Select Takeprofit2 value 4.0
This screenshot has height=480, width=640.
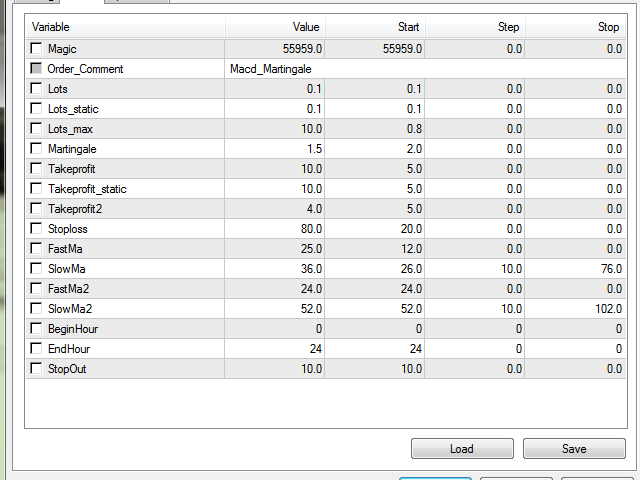314,209
